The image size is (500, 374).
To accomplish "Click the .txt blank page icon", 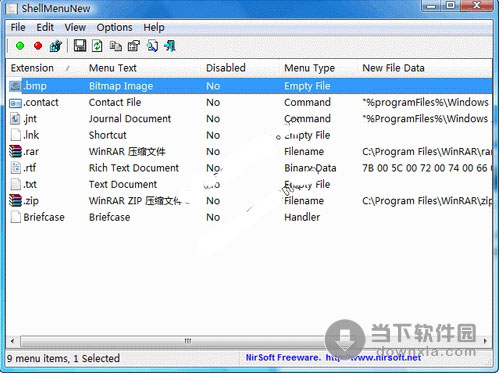I will click(x=15, y=184).
